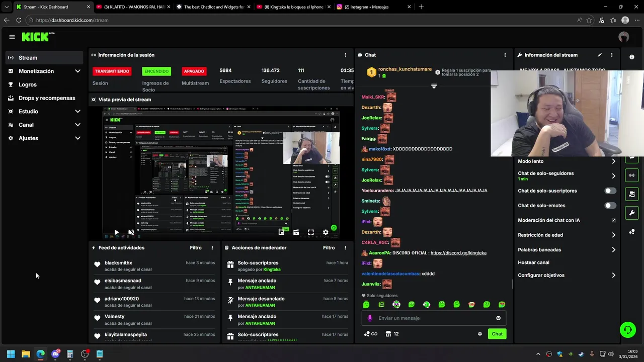Open Chat de solo-seguidores options
This screenshot has width=644, height=362.
point(567,176)
